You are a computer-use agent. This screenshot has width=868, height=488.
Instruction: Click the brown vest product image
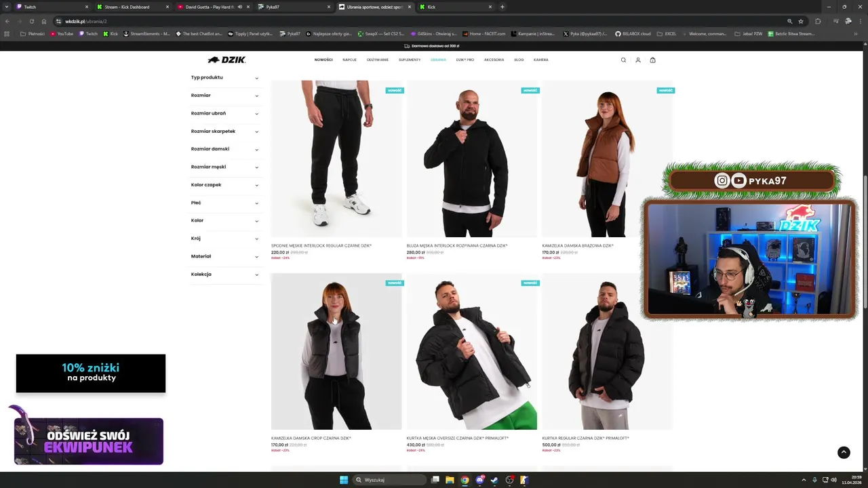point(608,159)
